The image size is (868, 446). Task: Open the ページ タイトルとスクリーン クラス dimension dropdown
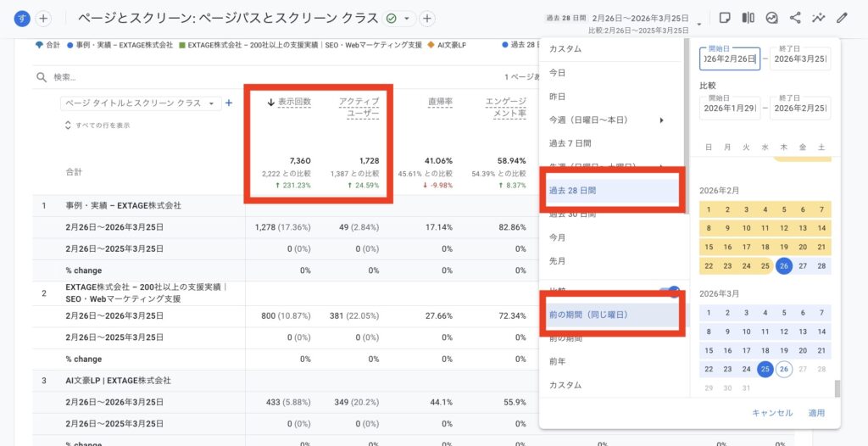pyautogui.click(x=141, y=103)
